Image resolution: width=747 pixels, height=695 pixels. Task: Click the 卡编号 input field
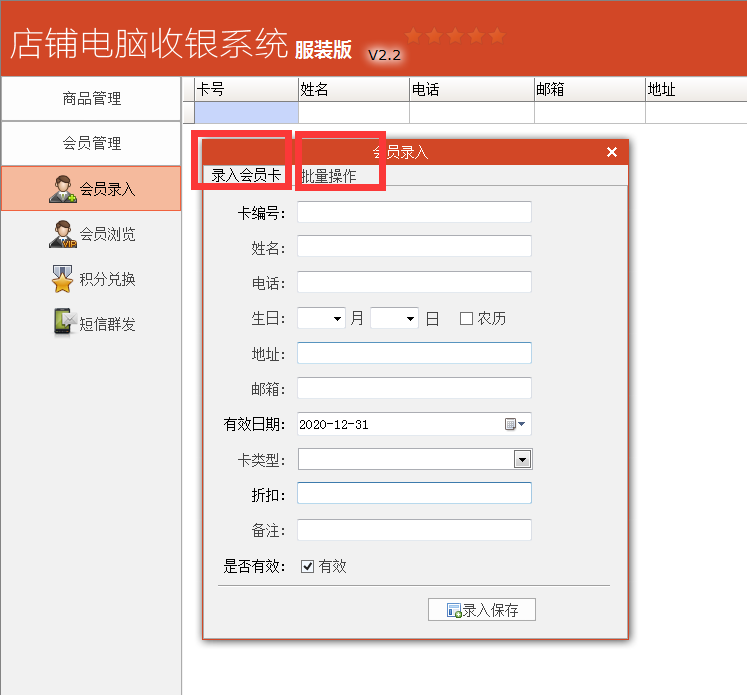pyautogui.click(x=414, y=212)
